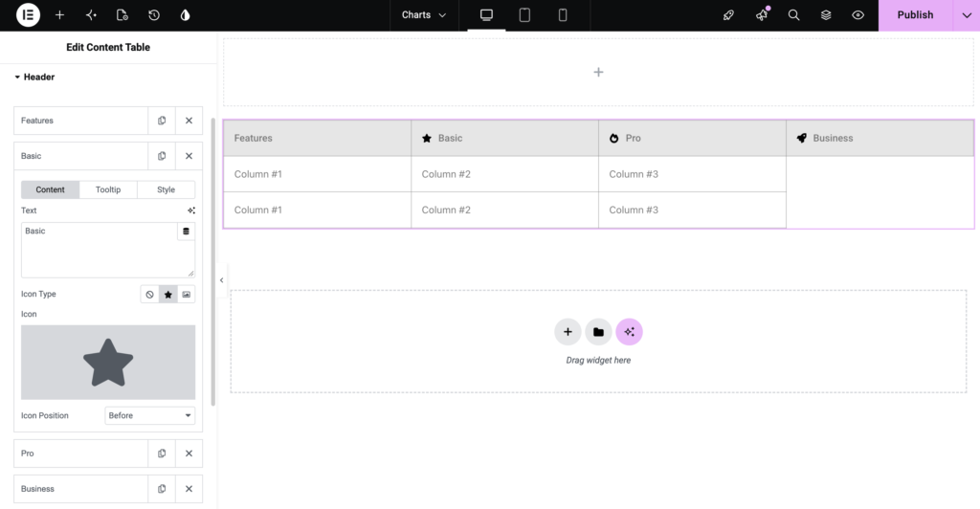This screenshot has height=509, width=980.
Task: Set Icon Type to none
Action: point(149,294)
